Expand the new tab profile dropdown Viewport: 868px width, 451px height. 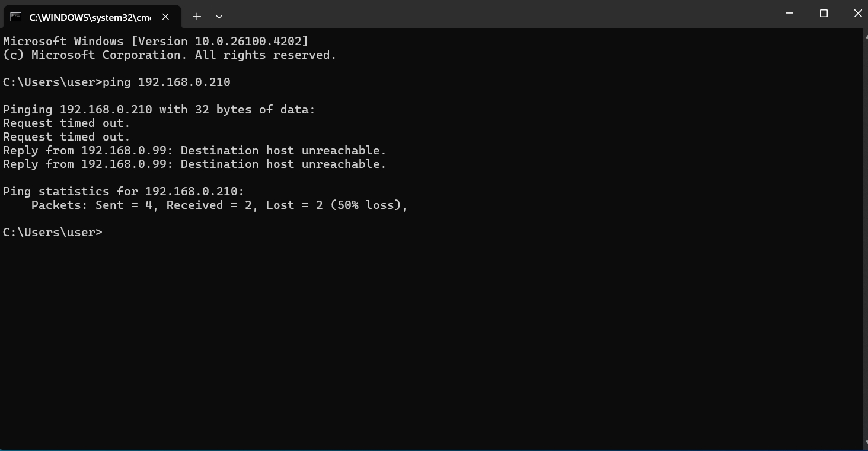(x=219, y=17)
